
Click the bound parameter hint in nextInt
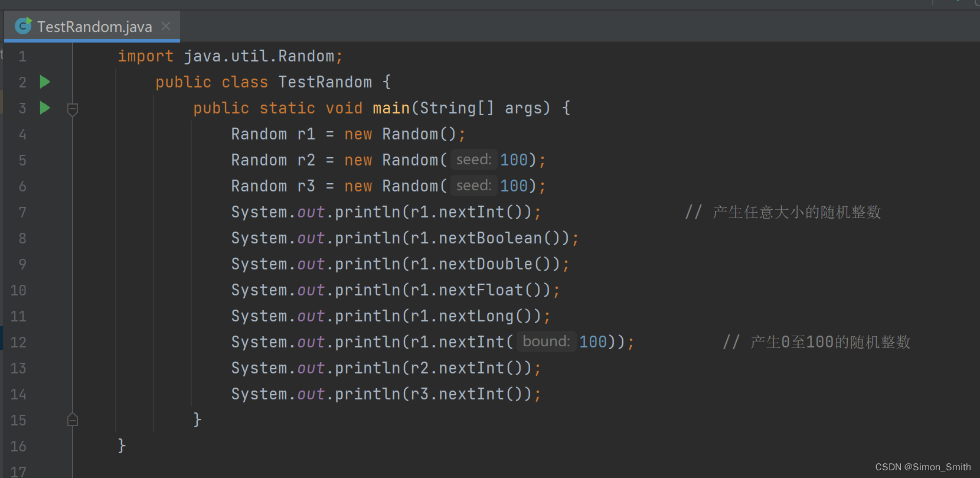point(546,342)
